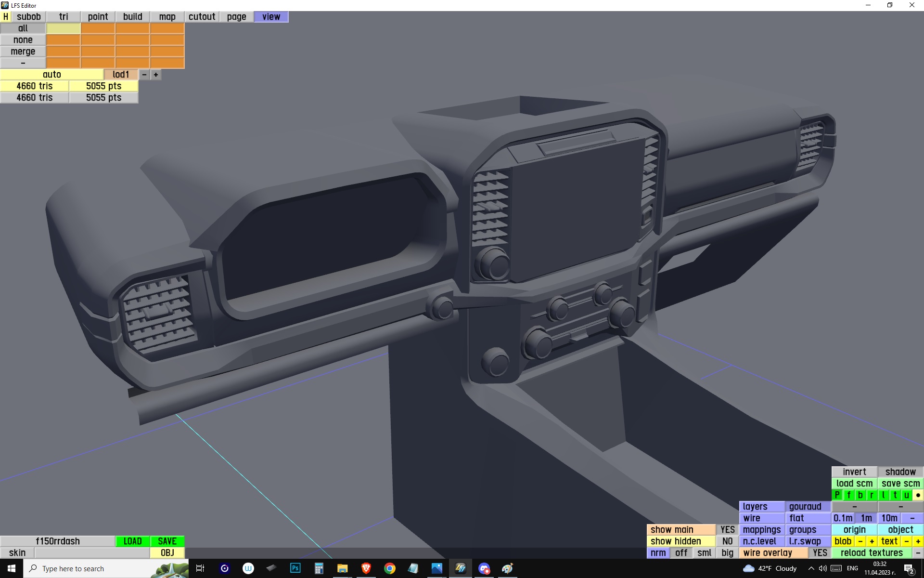This screenshot has height=578, width=924.
Task: Select the P perspective view button
Action: point(837,495)
